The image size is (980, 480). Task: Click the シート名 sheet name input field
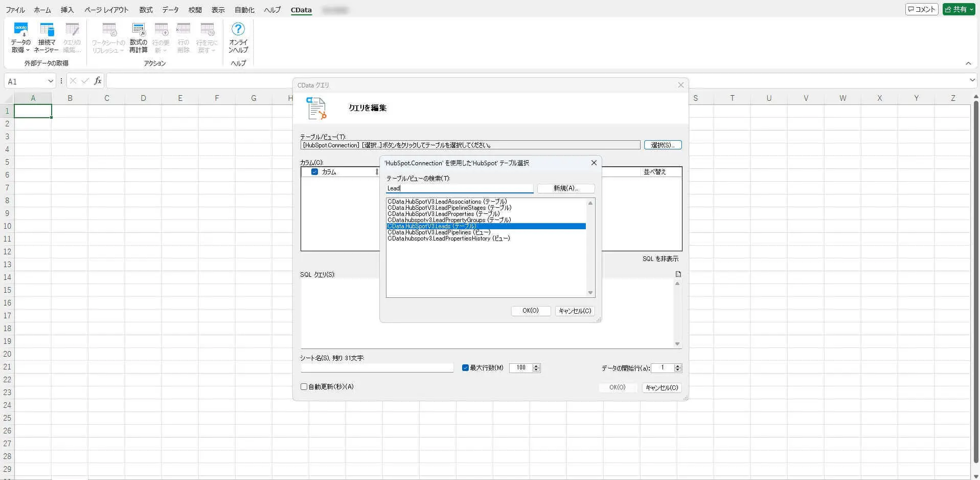[x=377, y=367]
